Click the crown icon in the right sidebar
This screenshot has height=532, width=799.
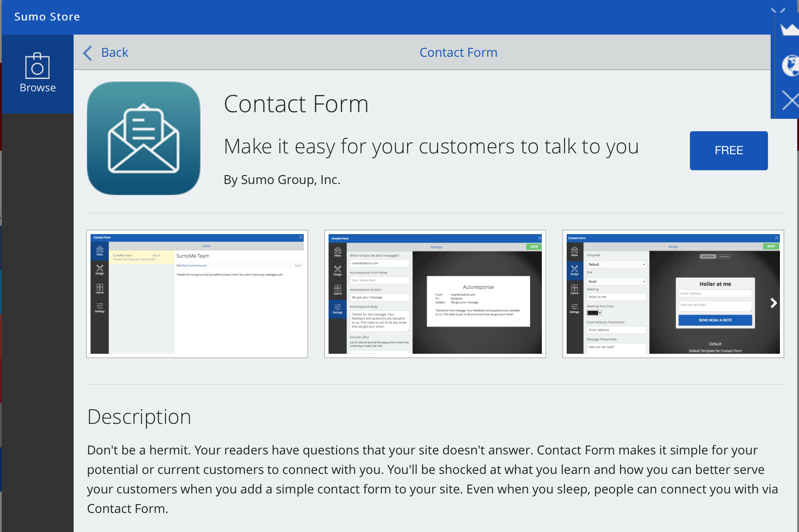(790, 30)
